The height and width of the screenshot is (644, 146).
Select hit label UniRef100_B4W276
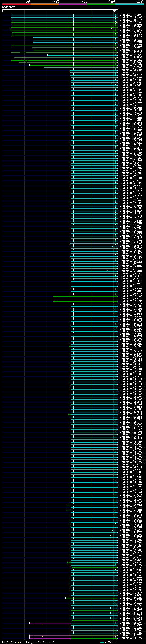coord(131,324)
